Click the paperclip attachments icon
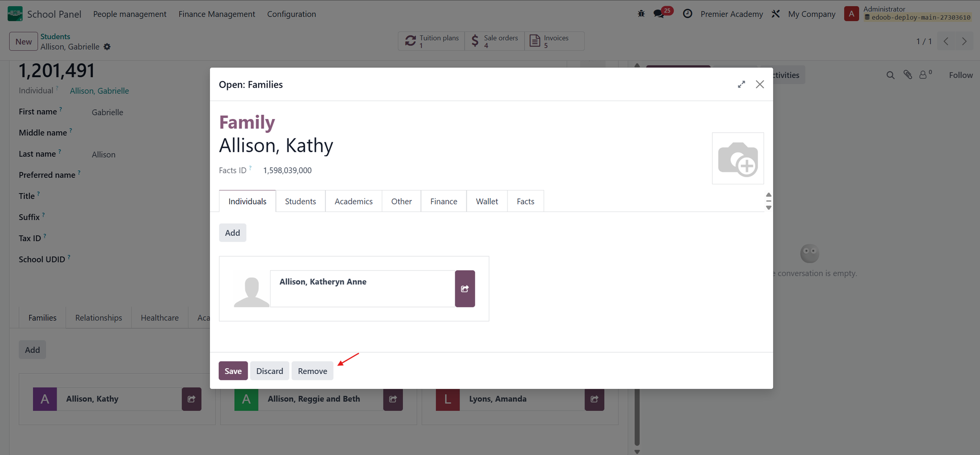This screenshot has width=980, height=455. (x=908, y=75)
